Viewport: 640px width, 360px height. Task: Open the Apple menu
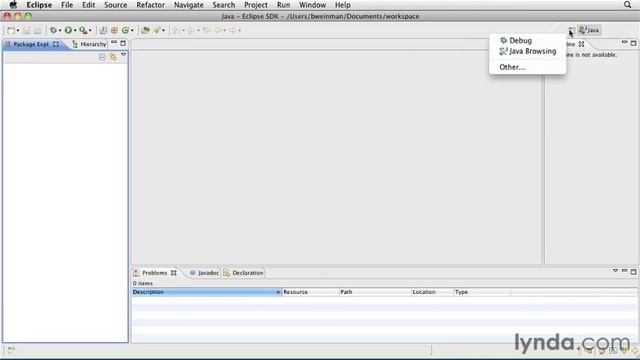tap(13, 5)
